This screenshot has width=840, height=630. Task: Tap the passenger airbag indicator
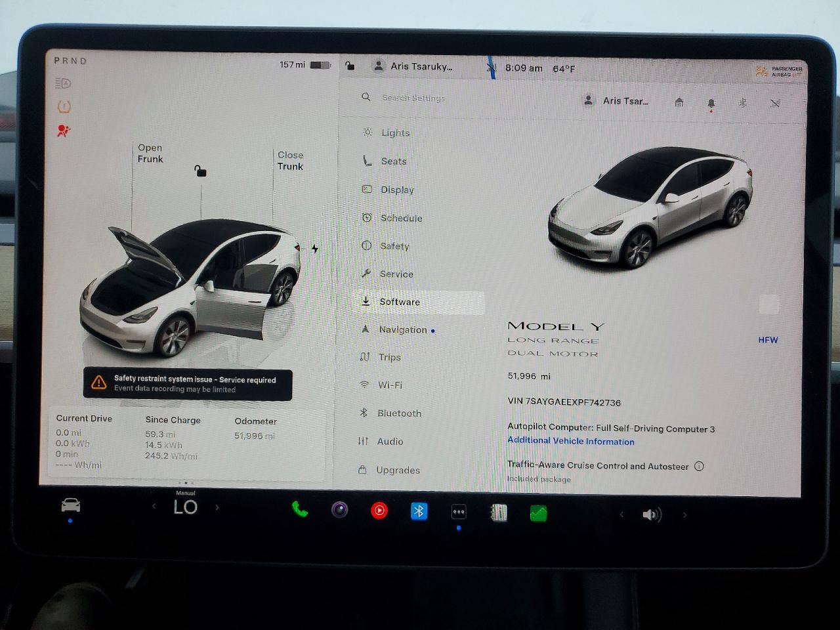coord(779,71)
